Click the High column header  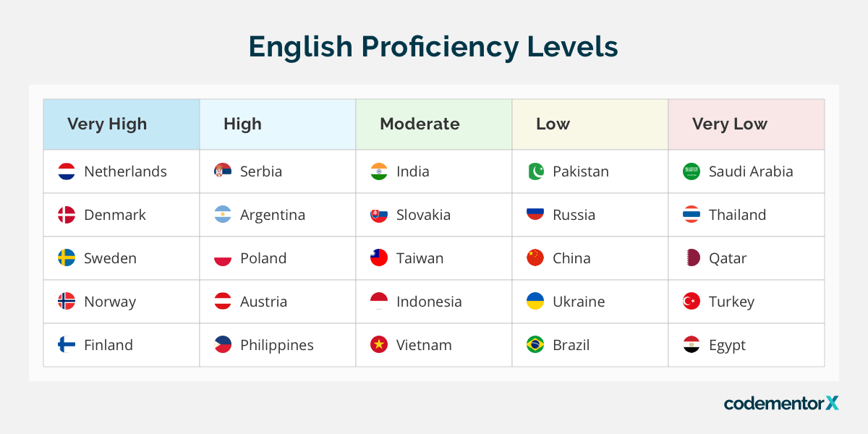242,124
